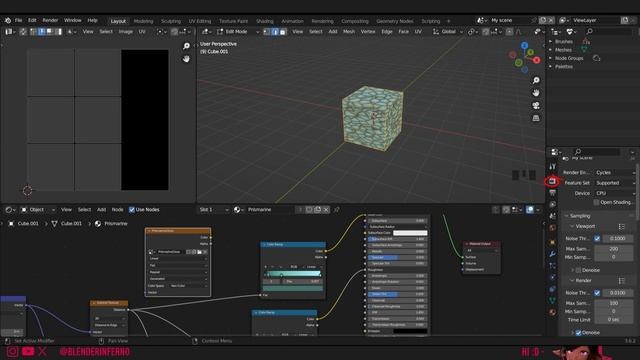Click the Prismarine material name field

click(271, 209)
